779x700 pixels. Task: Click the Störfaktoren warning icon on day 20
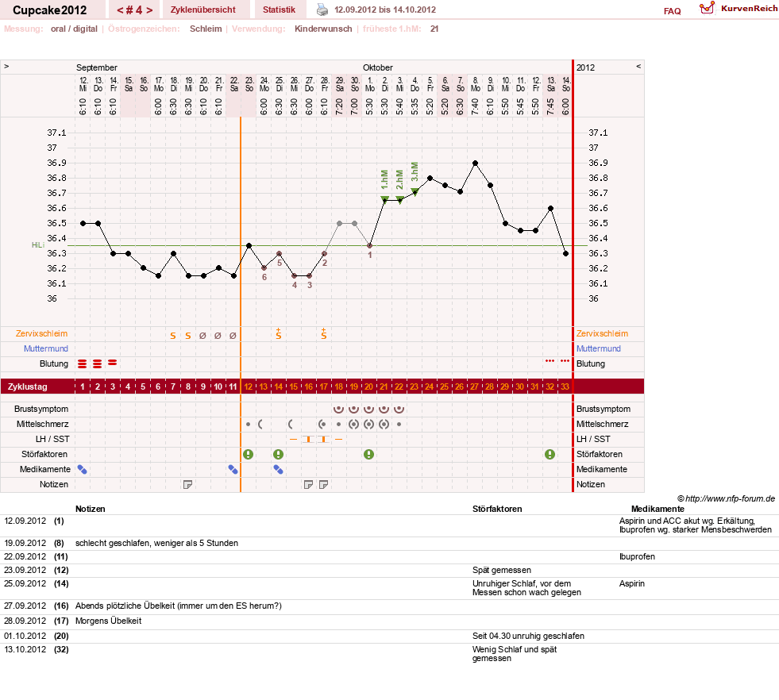coord(368,454)
